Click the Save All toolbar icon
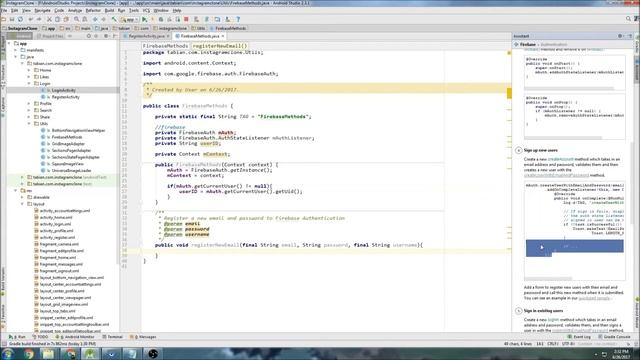Viewport: 640px width, 360px height. tap(12, 19)
